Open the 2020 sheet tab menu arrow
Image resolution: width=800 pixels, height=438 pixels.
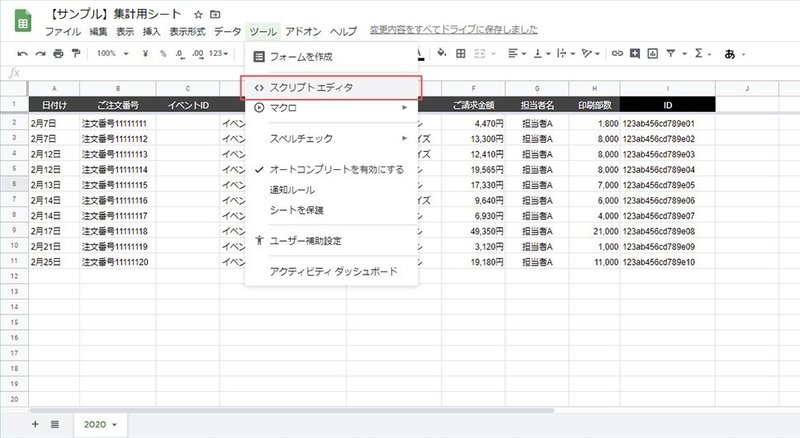click(x=114, y=425)
